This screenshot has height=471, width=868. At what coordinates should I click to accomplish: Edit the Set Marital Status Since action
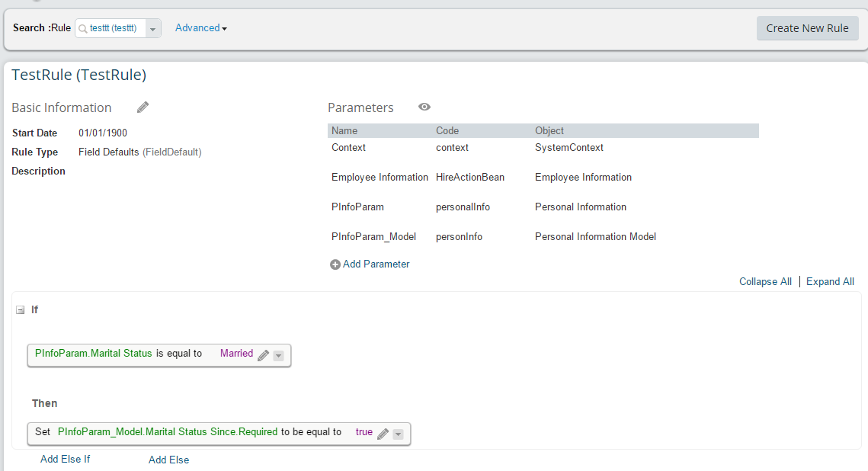click(x=383, y=434)
